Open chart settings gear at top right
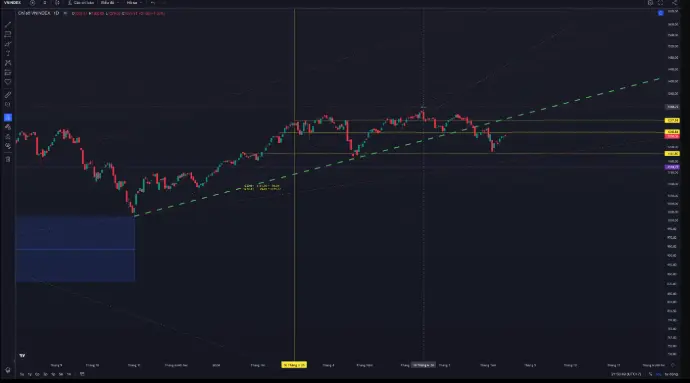 pos(650,3)
